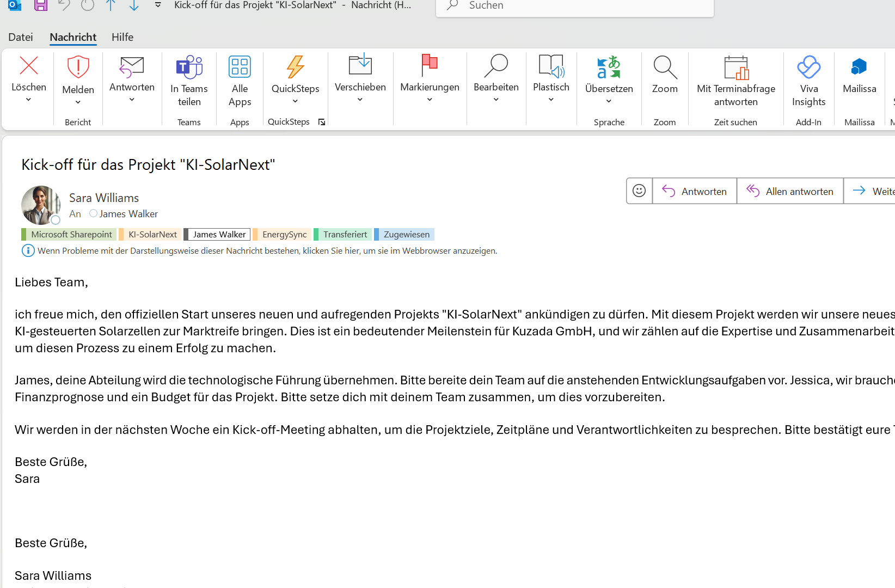
Task: Open Quick Access Toolbar customize dropdown
Action: click(158, 5)
